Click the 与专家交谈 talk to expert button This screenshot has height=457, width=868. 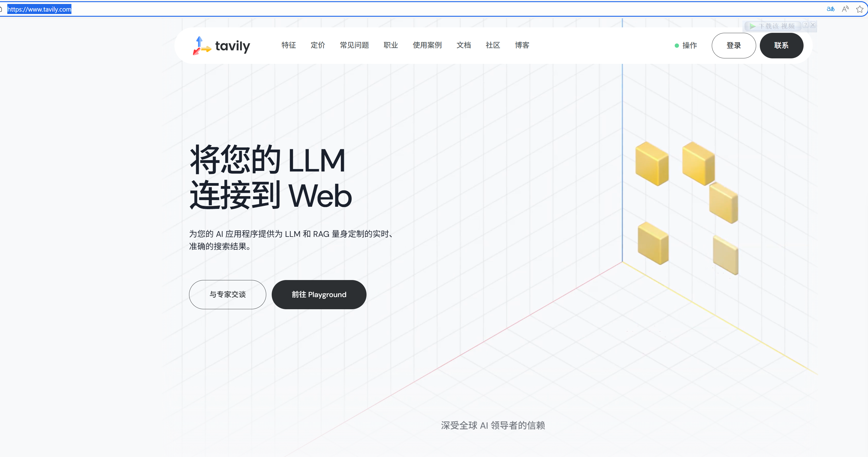227,294
